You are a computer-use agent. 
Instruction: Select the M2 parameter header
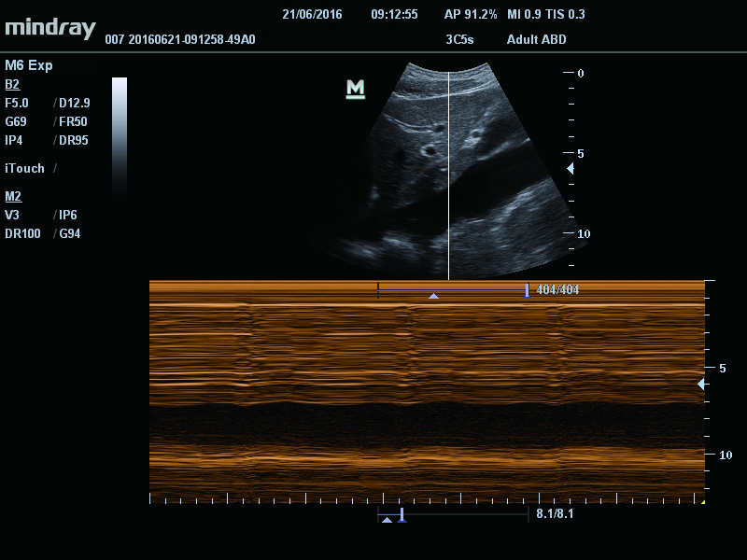pos(13,196)
